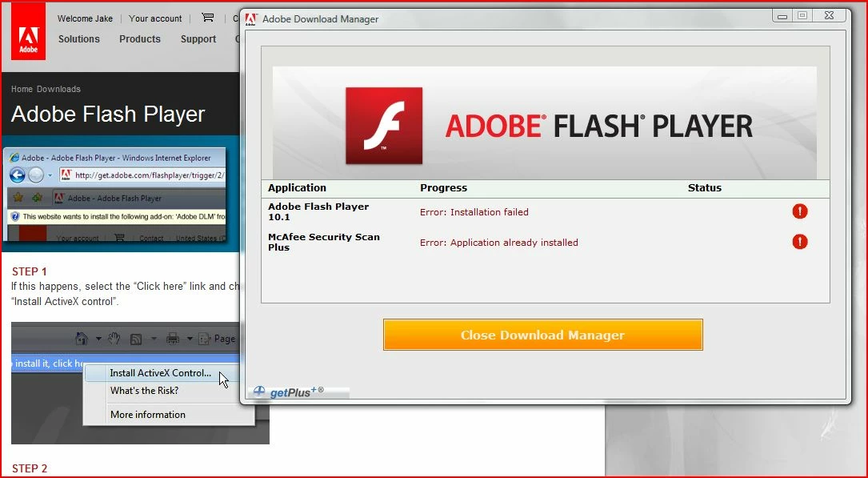This screenshot has width=868, height=478.
Task: Choose 'What's the Risk?' context menu entry
Action: click(x=145, y=391)
